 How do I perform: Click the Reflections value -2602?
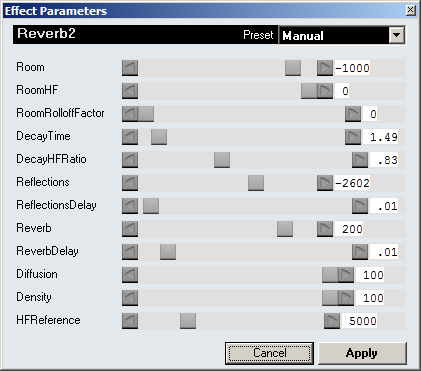click(352, 183)
